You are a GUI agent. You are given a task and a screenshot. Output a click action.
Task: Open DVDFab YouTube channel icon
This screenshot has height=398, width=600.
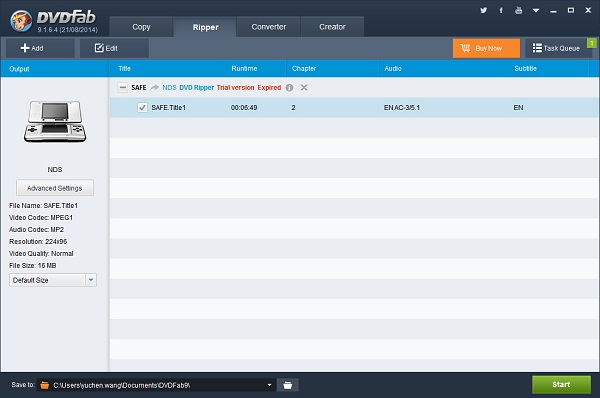[518, 10]
